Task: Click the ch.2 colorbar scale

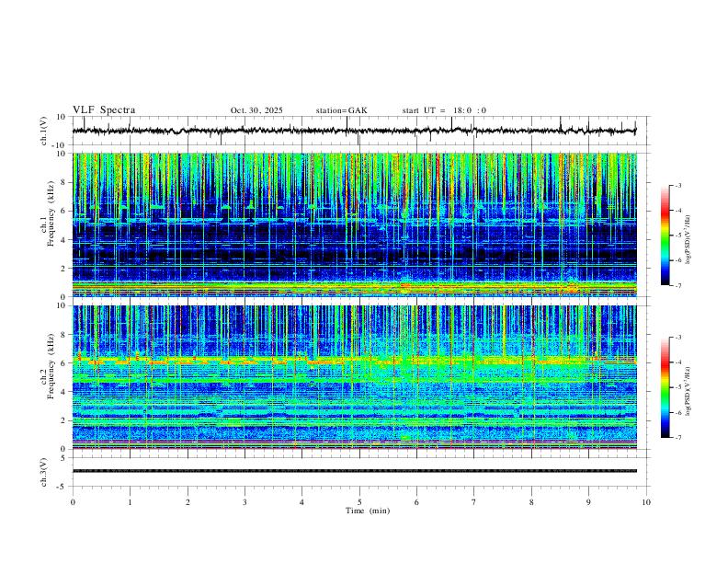Action: pyautogui.click(x=665, y=387)
